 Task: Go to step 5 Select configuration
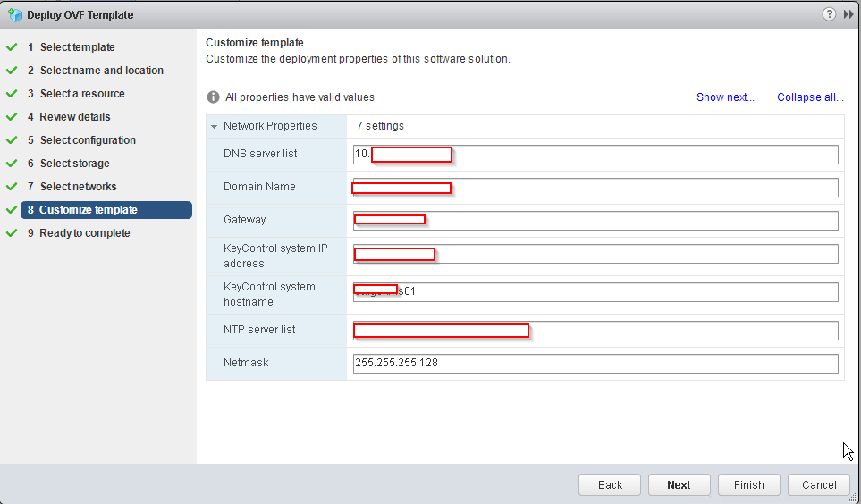click(88, 140)
